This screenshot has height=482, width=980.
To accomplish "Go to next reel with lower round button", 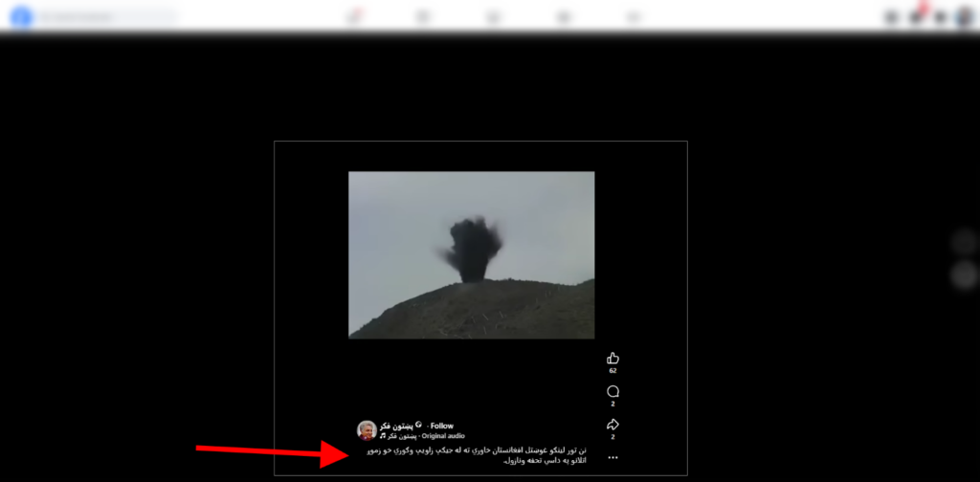I will (x=964, y=275).
